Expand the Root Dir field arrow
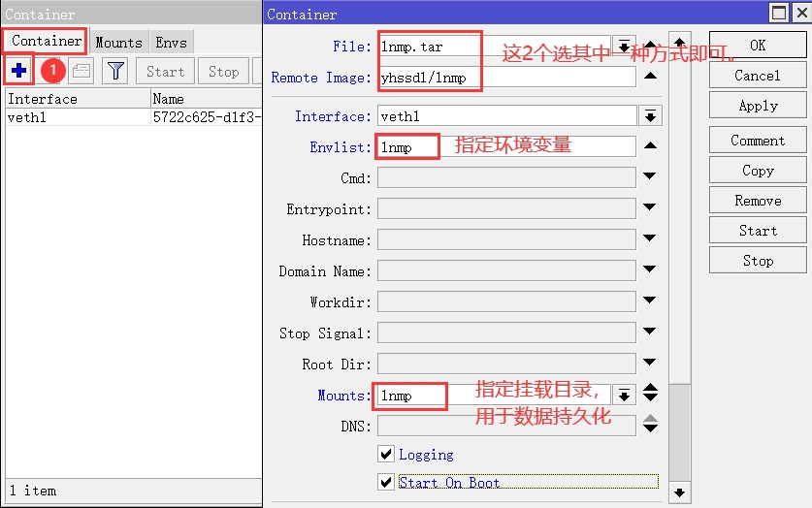Screen dimensions: 812x508 click(x=650, y=365)
